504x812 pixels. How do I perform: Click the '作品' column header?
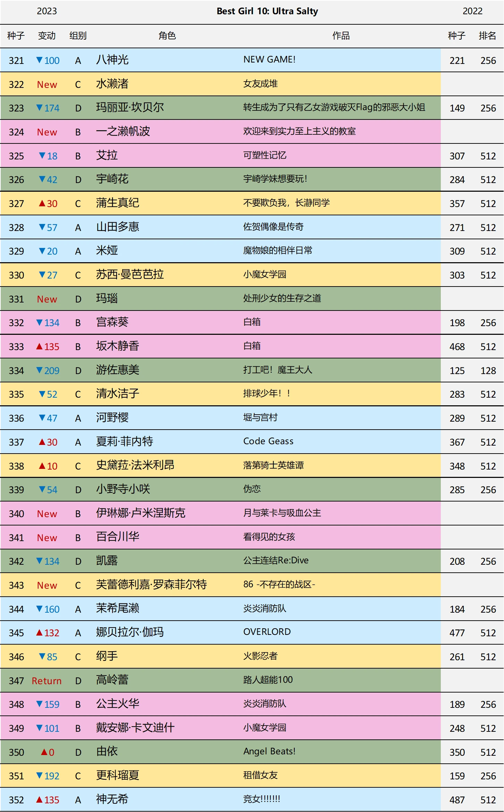(341, 36)
